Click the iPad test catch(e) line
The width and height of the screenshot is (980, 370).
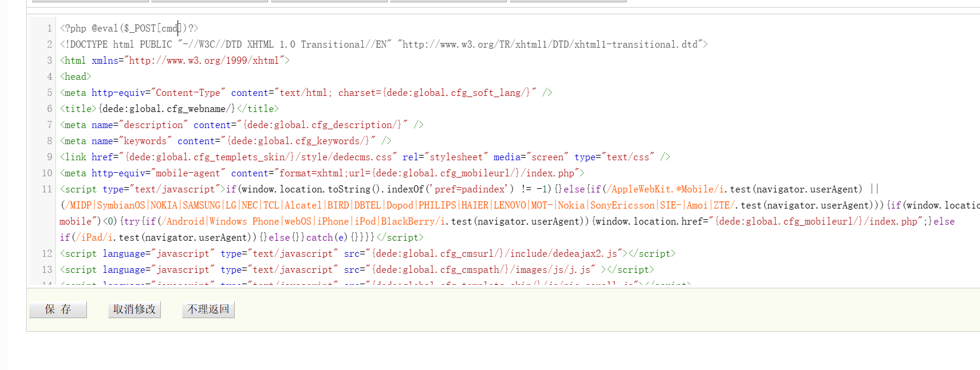click(242, 237)
